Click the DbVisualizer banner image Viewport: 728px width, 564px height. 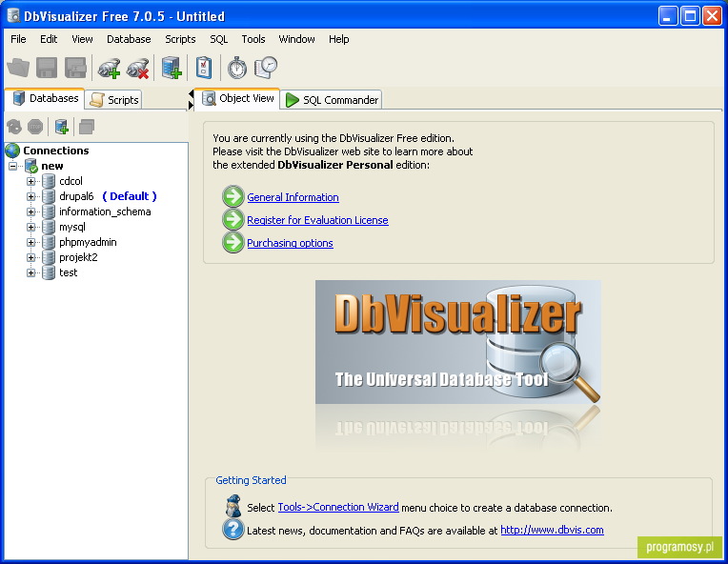[458, 342]
